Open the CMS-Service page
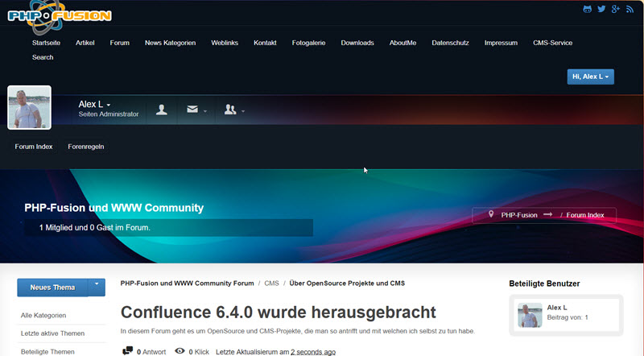The width and height of the screenshot is (644, 356). tap(552, 43)
